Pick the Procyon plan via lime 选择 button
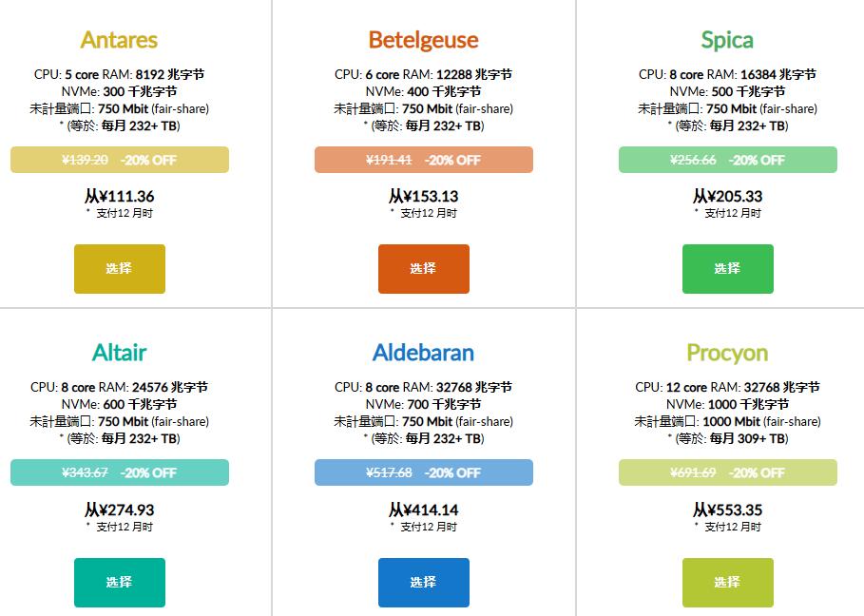 click(x=727, y=582)
